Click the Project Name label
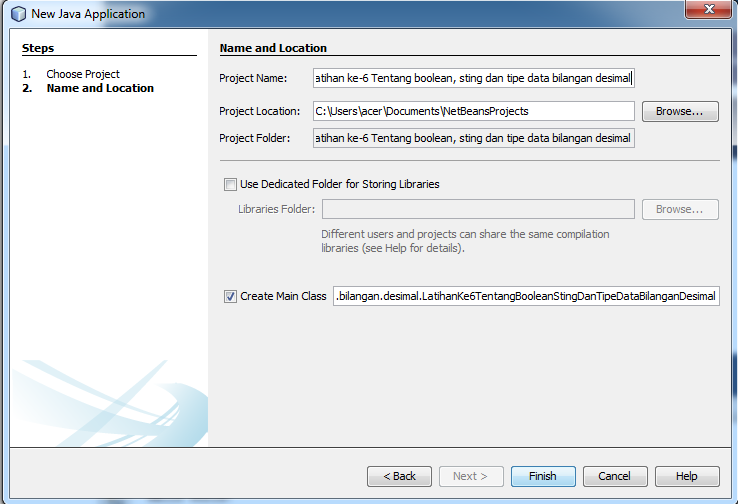Viewport: 738px width, 504px height. [x=253, y=78]
